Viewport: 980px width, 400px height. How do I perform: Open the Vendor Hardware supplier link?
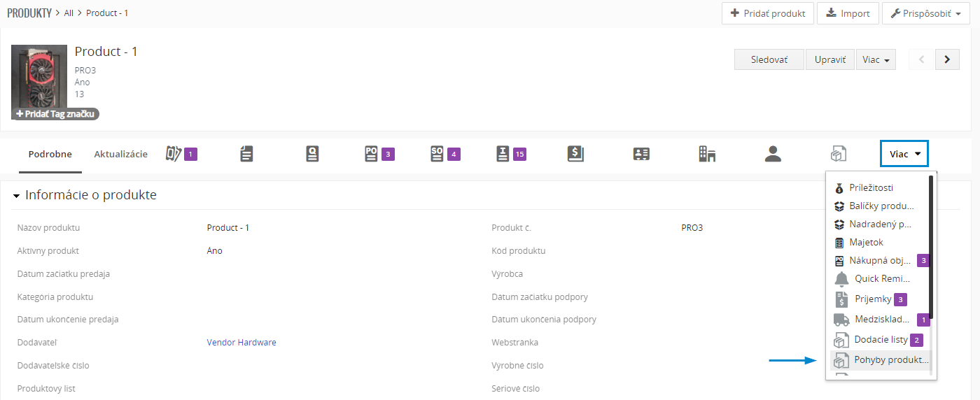241,342
